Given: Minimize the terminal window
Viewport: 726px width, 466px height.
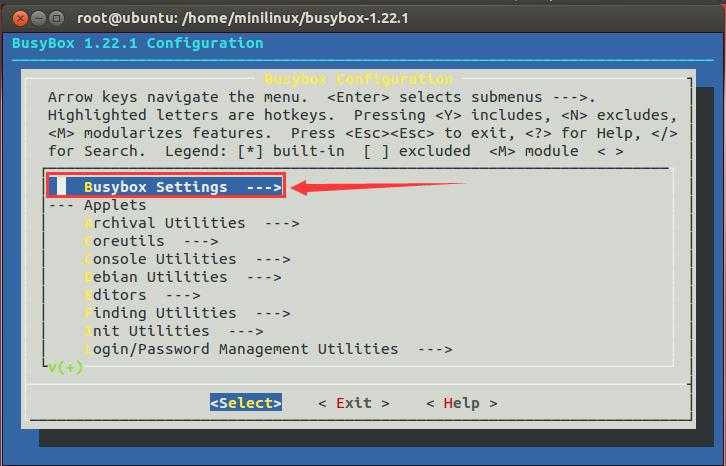Looking at the screenshot, I should [38, 18].
